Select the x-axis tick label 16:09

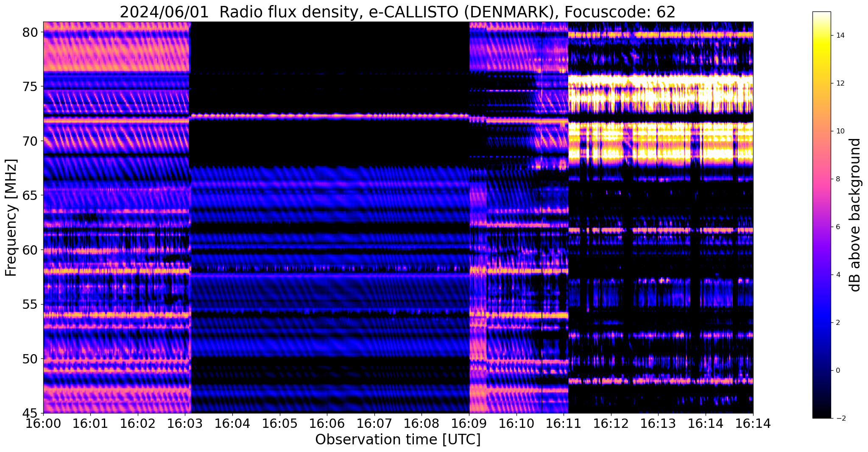(469, 423)
